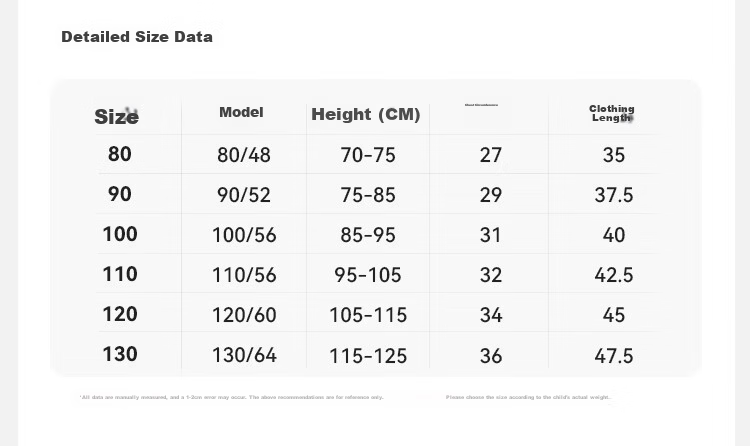The image size is (750, 446).
Task: Click the 100/56 model cell
Action: point(244,235)
